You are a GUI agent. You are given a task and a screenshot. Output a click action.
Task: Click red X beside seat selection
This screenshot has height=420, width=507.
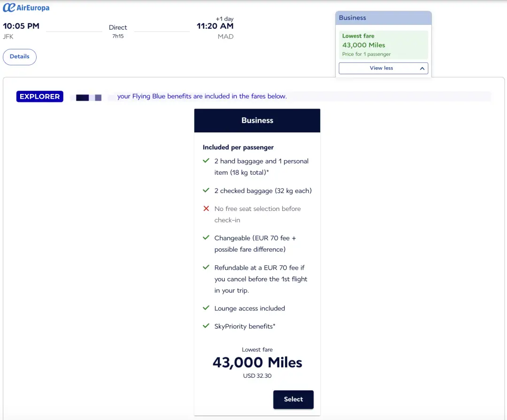(x=206, y=209)
